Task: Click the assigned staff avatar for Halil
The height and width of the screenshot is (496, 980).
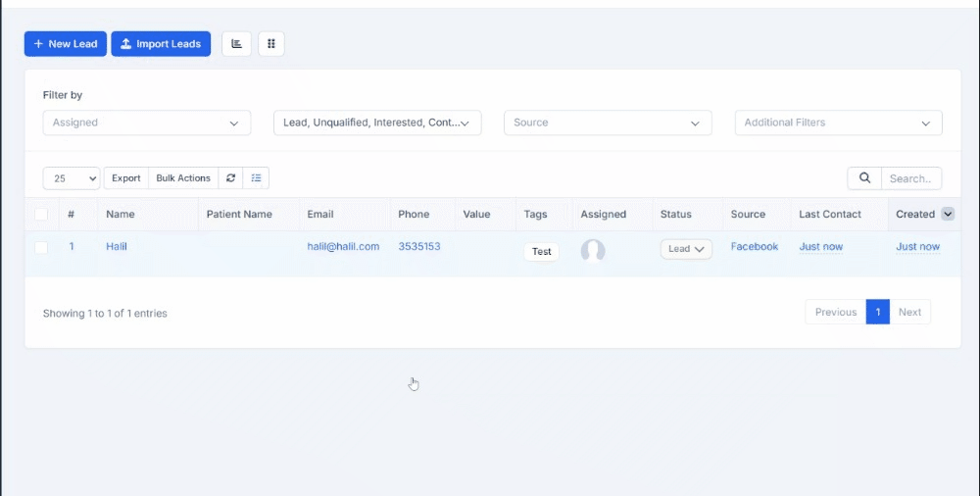Action: (x=593, y=251)
